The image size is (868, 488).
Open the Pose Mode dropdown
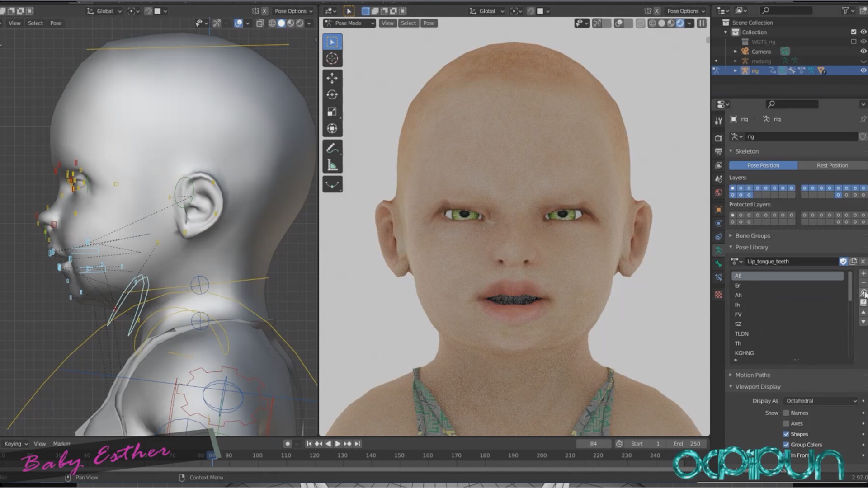tap(349, 23)
